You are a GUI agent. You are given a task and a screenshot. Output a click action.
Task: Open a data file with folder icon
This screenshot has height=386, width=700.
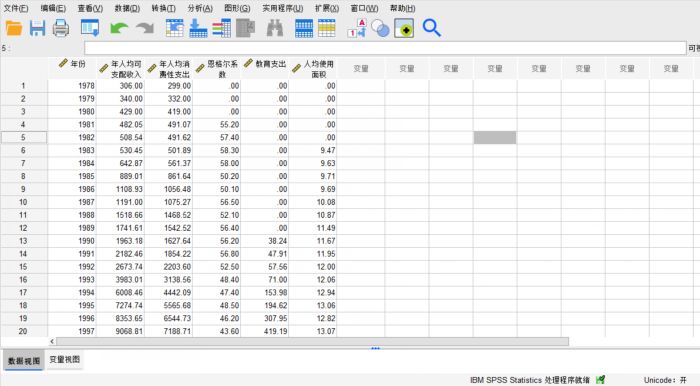click(14, 28)
